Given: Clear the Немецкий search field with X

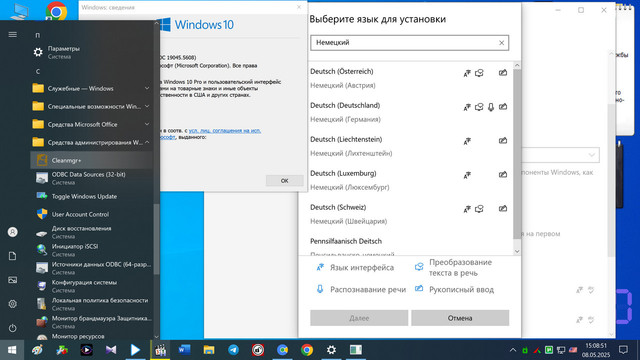Looking at the screenshot, I should pos(502,43).
